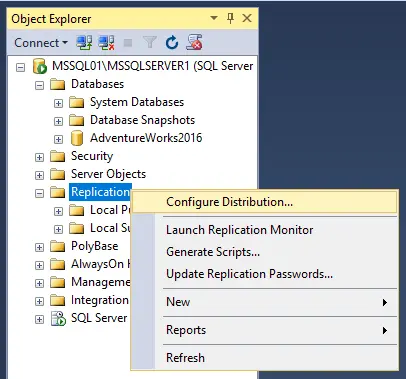Open the New submenu

click(265, 302)
